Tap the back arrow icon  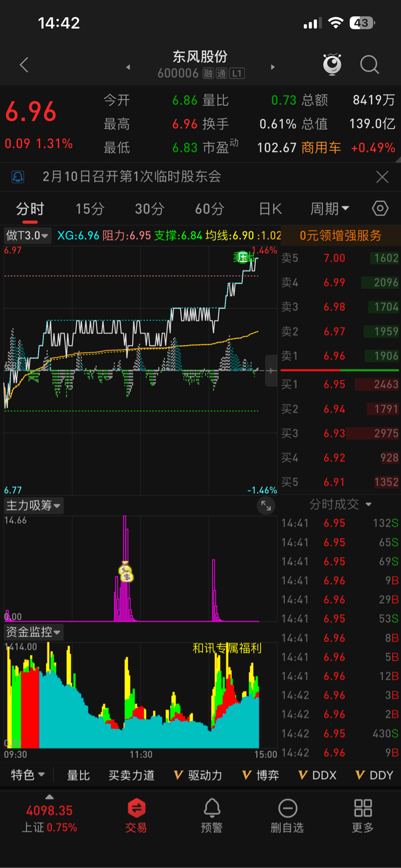[x=24, y=65]
